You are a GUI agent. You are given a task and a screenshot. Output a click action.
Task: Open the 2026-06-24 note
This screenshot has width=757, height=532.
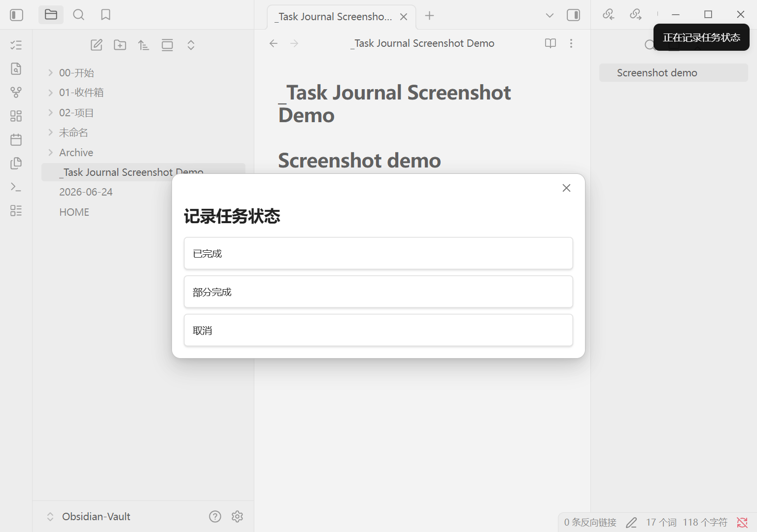86,192
